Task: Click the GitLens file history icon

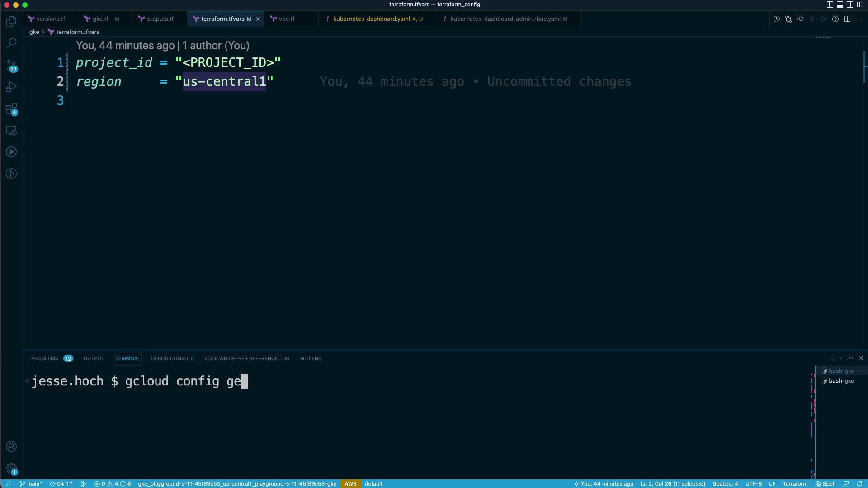Action: coord(776,19)
